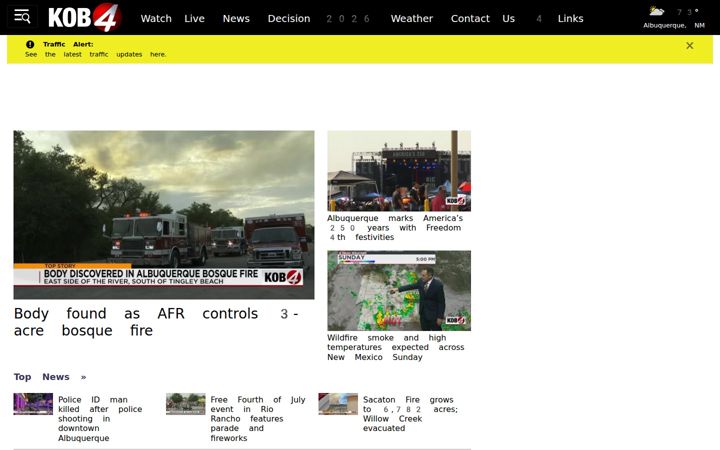The width and height of the screenshot is (720, 450).
Task: Read 'Sacaton Fire grows to 6,782 acres' story
Action: point(410,414)
